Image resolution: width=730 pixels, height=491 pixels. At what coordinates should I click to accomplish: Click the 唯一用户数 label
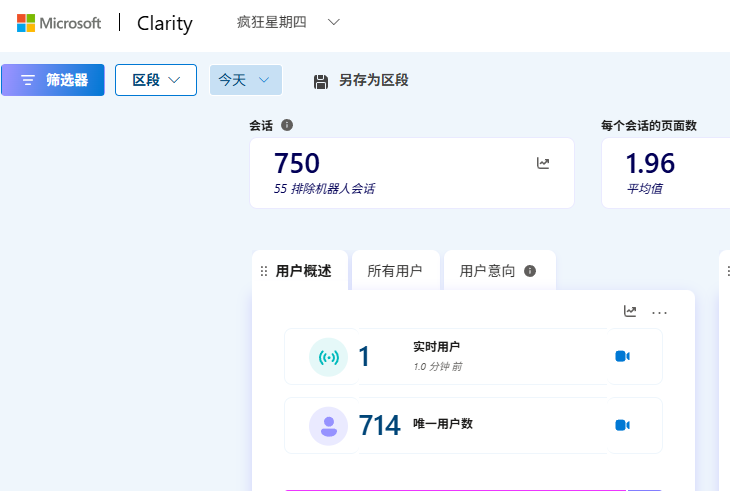443,424
